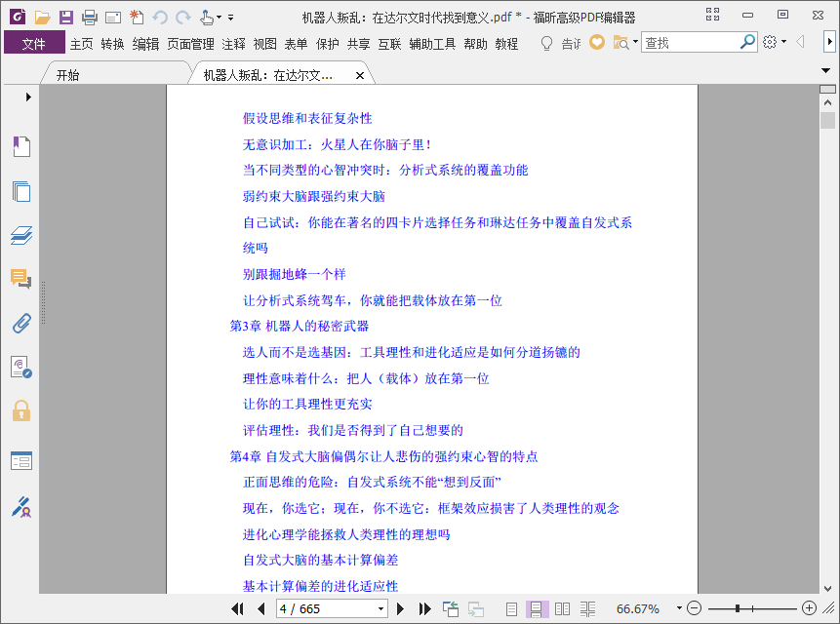Open the page thumbnails panel

(21, 190)
